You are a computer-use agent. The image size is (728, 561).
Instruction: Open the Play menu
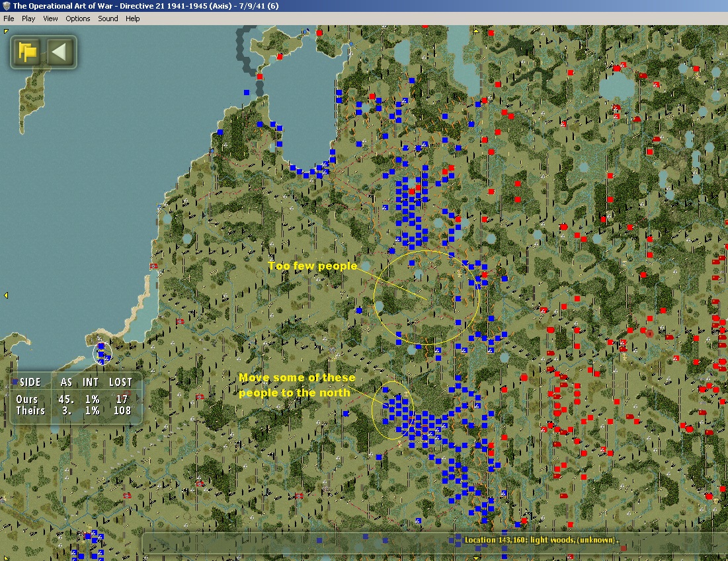pyautogui.click(x=28, y=19)
